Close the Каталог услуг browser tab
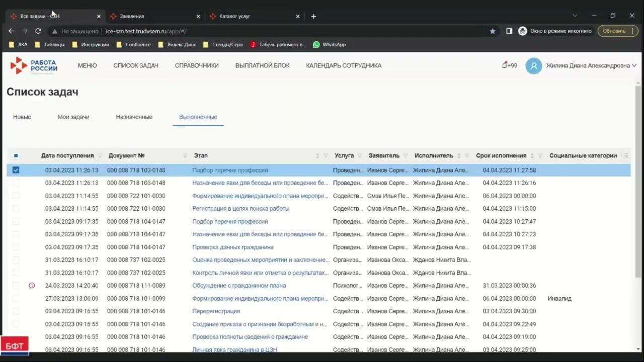 (298, 16)
